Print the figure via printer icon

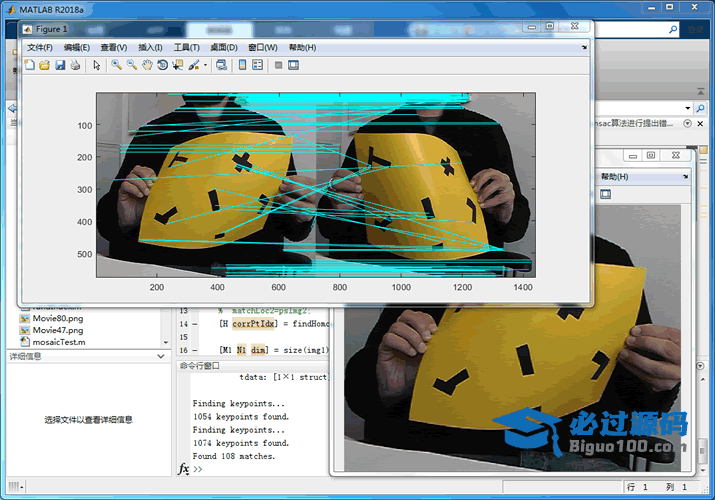(74, 65)
